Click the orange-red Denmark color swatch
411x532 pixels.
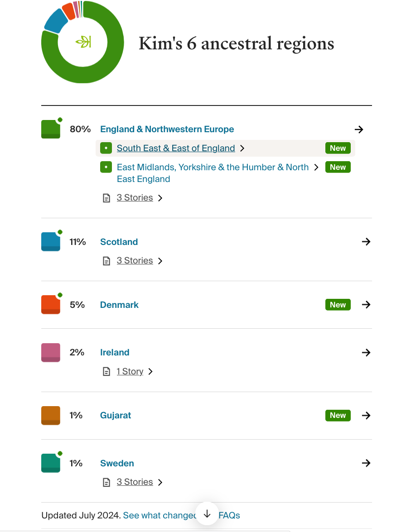51,305
